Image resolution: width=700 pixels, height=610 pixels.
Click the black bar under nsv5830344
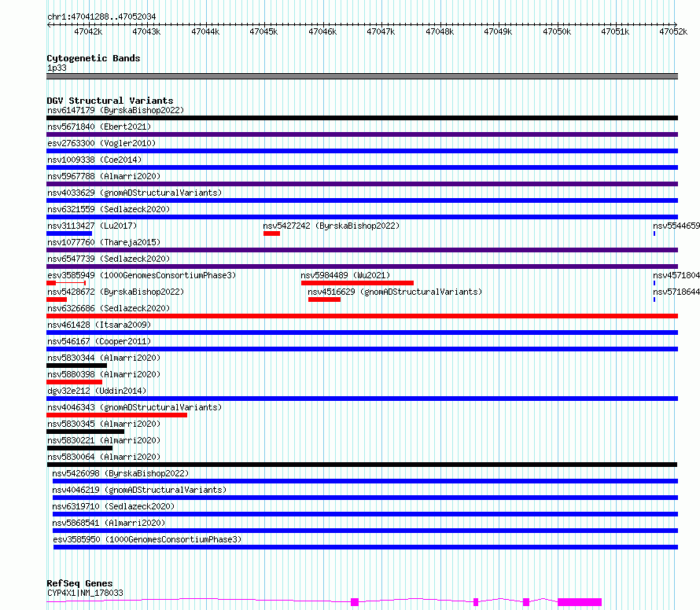77,366
